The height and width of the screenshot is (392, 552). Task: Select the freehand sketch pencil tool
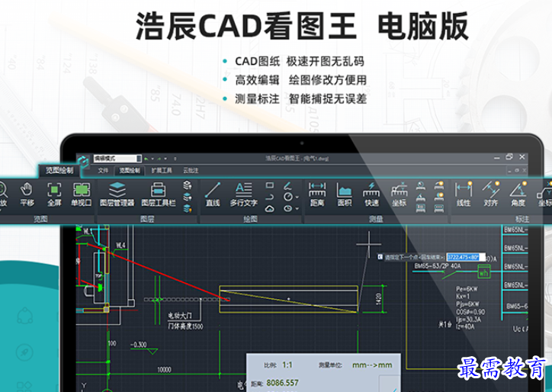coord(287,185)
